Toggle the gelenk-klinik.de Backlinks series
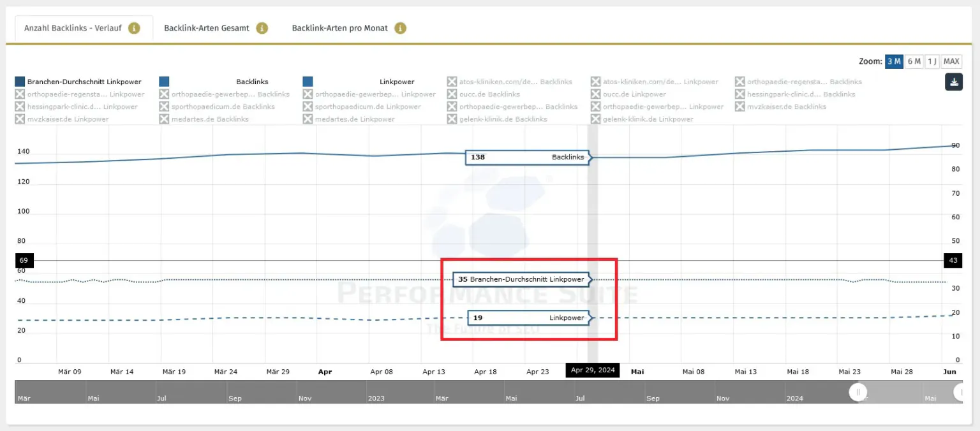This screenshot has width=980, height=431. (x=452, y=119)
